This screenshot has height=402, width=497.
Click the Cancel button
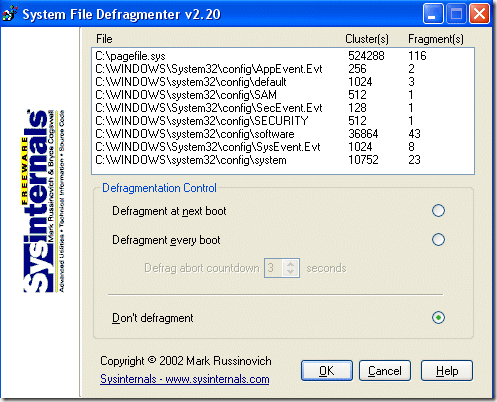coord(385,370)
